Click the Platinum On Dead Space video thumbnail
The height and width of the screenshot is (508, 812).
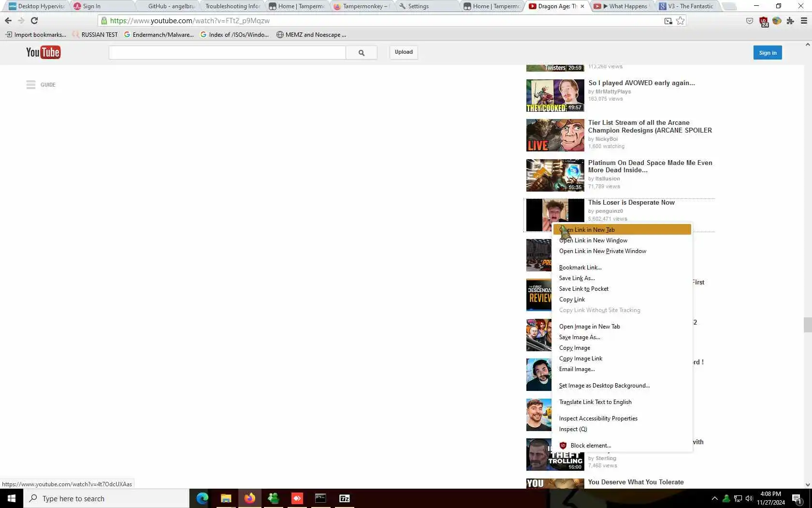(x=555, y=176)
